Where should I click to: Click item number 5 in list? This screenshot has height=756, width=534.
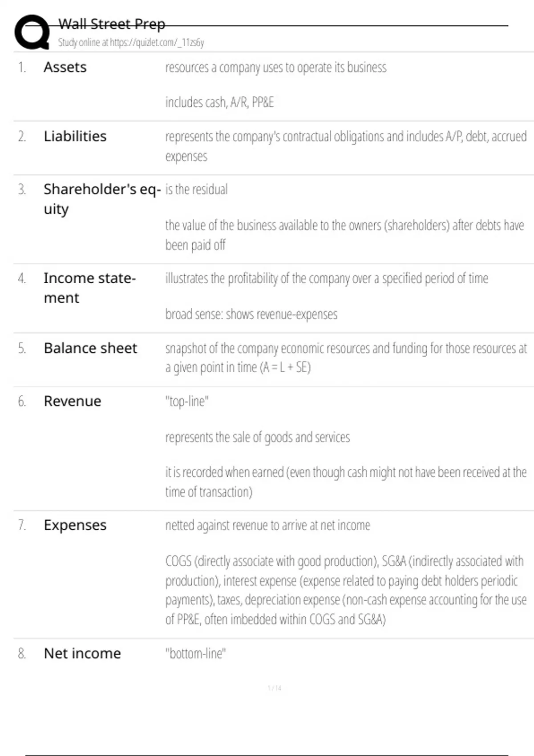[22, 348]
